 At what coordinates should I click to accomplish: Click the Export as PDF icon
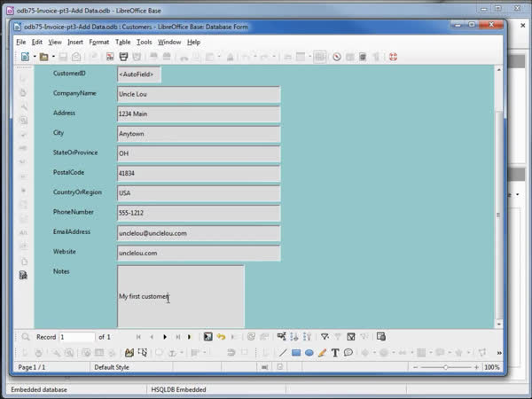(x=110, y=57)
